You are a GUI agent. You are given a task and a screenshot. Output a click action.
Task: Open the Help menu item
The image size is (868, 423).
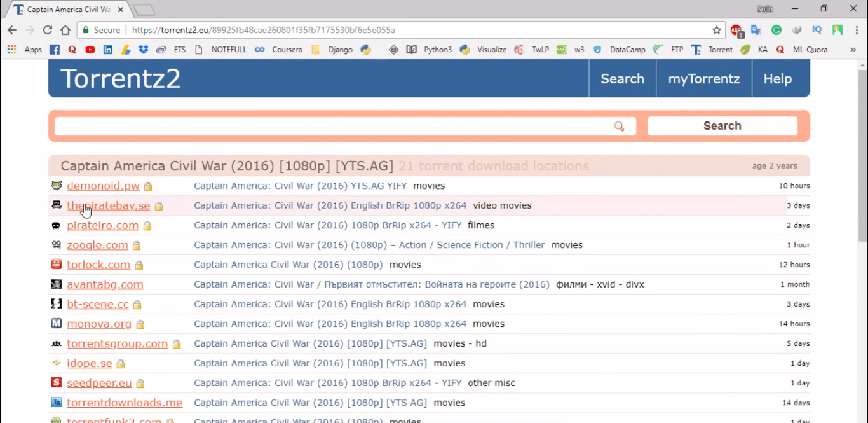pyautogui.click(x=777, y=79)
